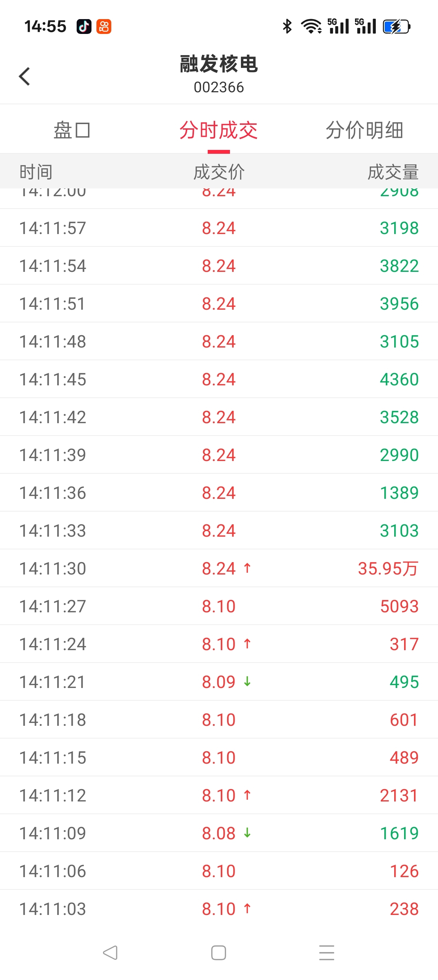Tap Android back navigation triangle
The image size is (438, 980).
click(110, 953)
